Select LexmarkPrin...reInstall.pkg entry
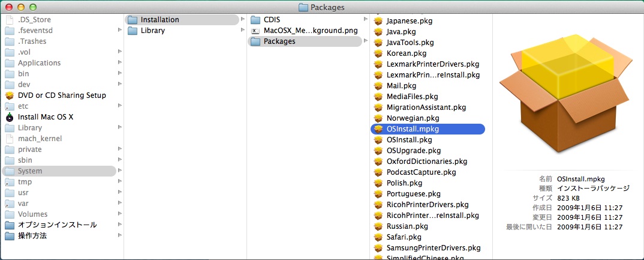 433,75
